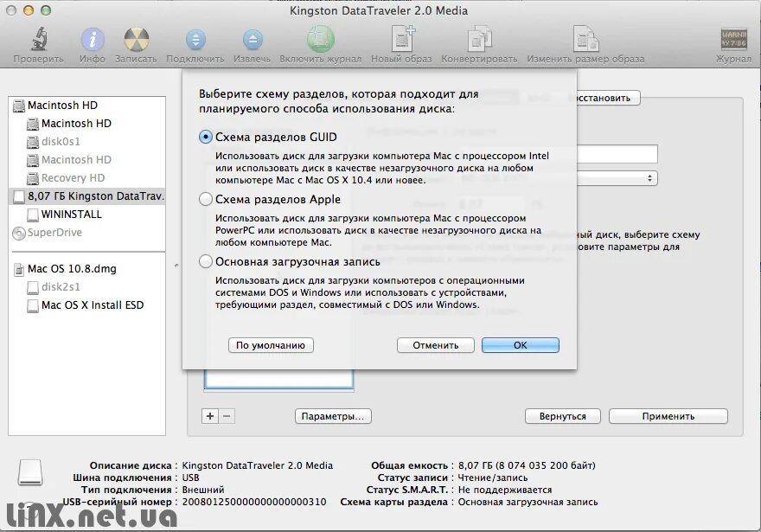Image resolution: width=761 pixels, height=532 pixels.
Task: Click the Применить button
Action: tap(668, 416)
